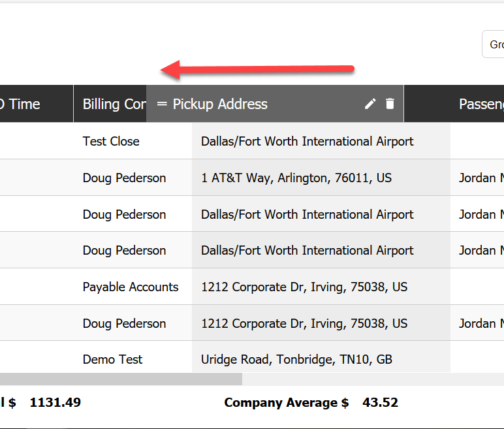Click the Company Average value 43.52
The image size is (504, 429).
point(380,402)
